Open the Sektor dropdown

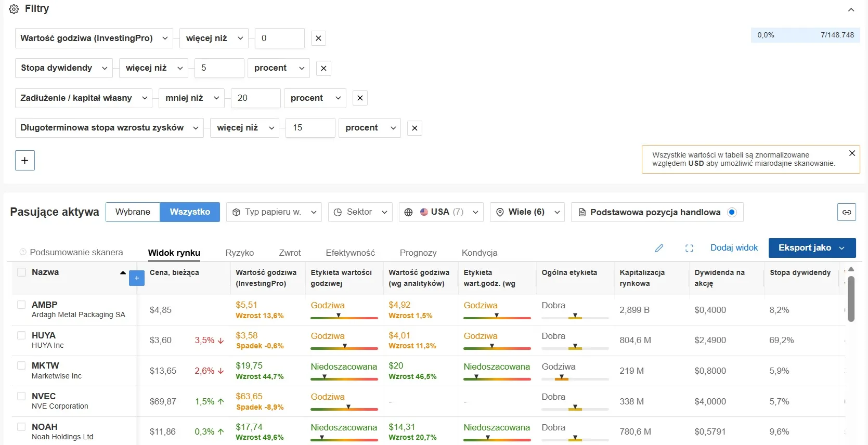[x=360, y=212]
